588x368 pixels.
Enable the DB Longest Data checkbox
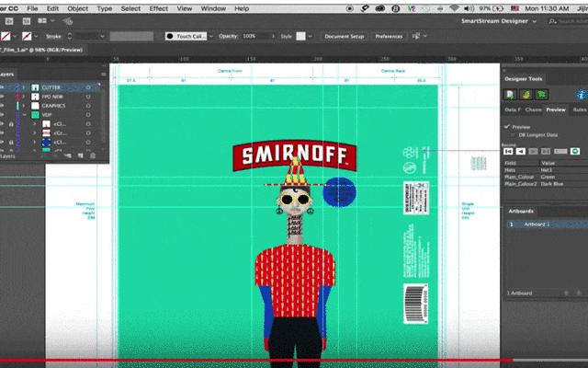[513, 135]
